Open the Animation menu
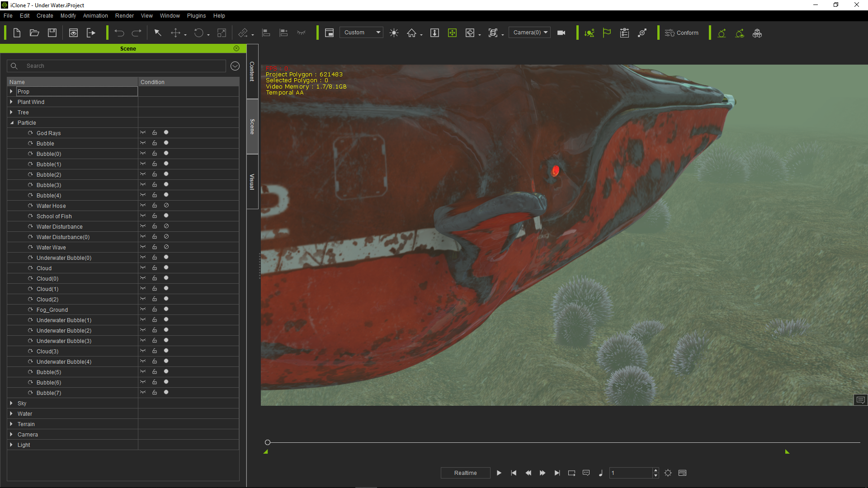The height and width of the screenshot is (488, 868). tap(95, 15)
